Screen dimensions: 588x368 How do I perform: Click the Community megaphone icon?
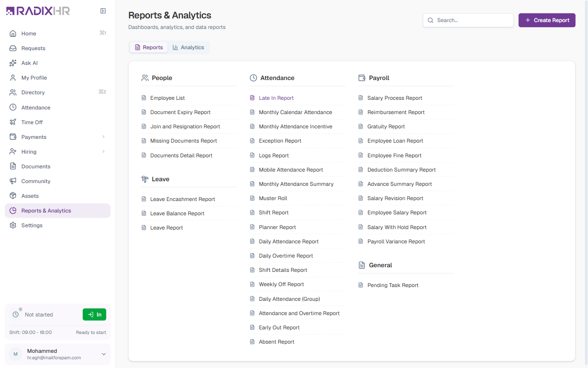point(13,181)
